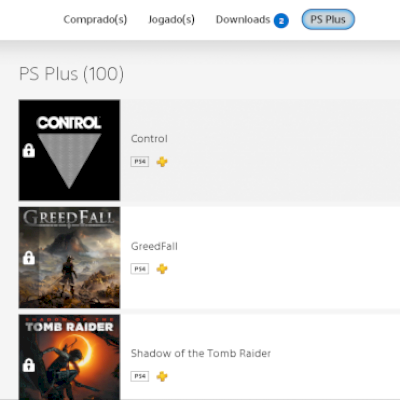Click the lock icon on Tomb Raider cover
This screenshot has width=400, height=400.
tap(29, 365)
